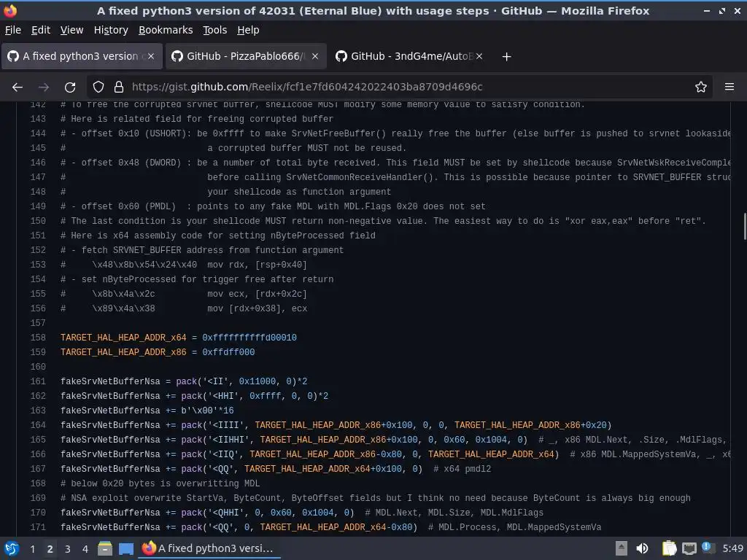Focus the Firefox window taskbar button
Viewport: 747px width, 560px height.
[x=209, y=548]
